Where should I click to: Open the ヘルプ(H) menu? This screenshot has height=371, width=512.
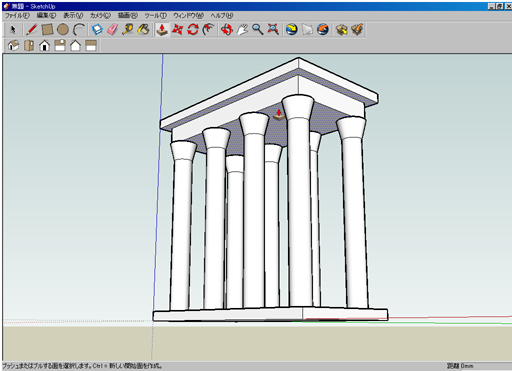tap(222, 15)
